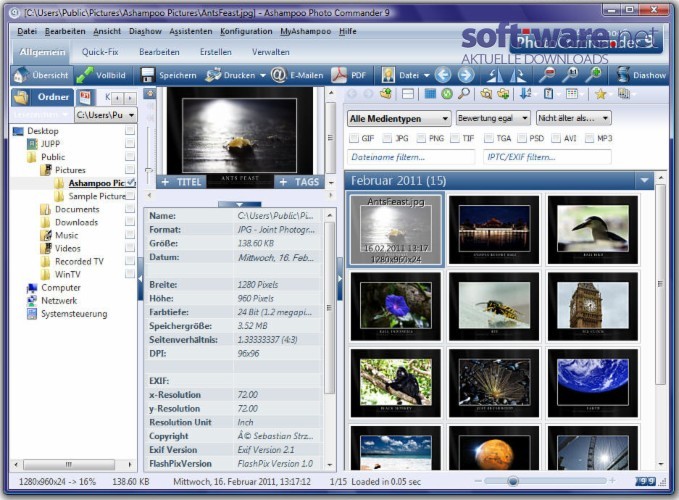Switch to blue thumbnail grid view
This screenshot has height=500, width=679.
point(430,94)
